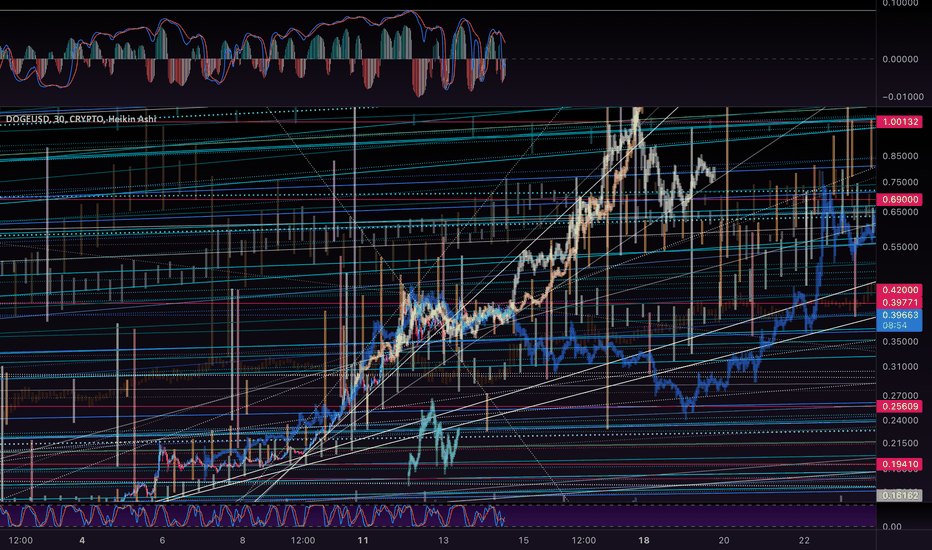Click the DOGEUSD, 30, CRYPTO, Heikin Ashi chart title
The height and width of the screenshot is (550, 932).
point(81,119)
